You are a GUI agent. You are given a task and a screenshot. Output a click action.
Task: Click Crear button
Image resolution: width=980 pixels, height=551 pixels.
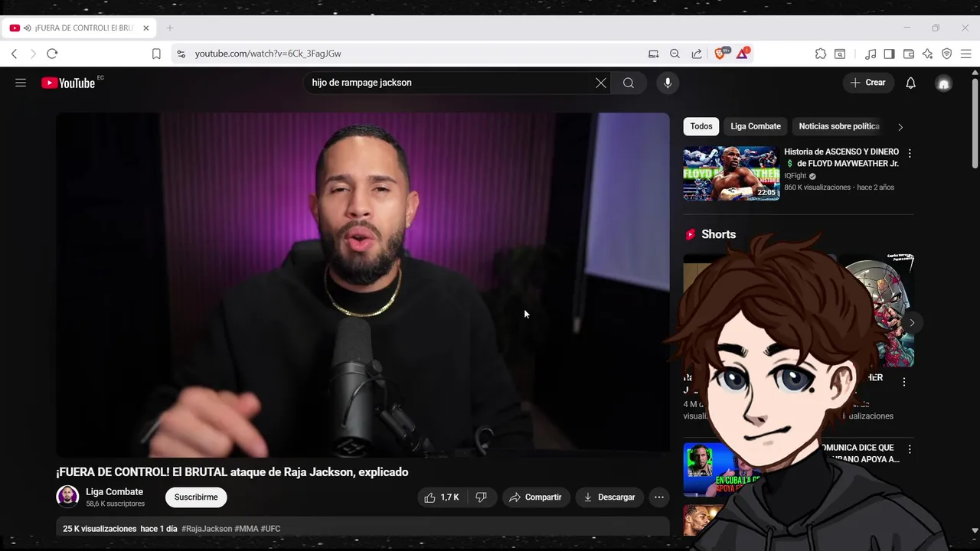pyautogui.click(x=868, y=83)
